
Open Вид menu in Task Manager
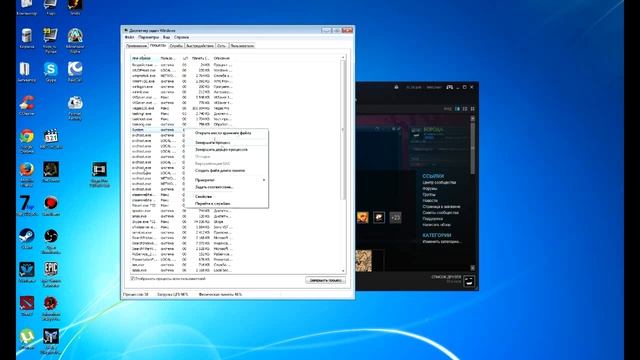[166, 37]
